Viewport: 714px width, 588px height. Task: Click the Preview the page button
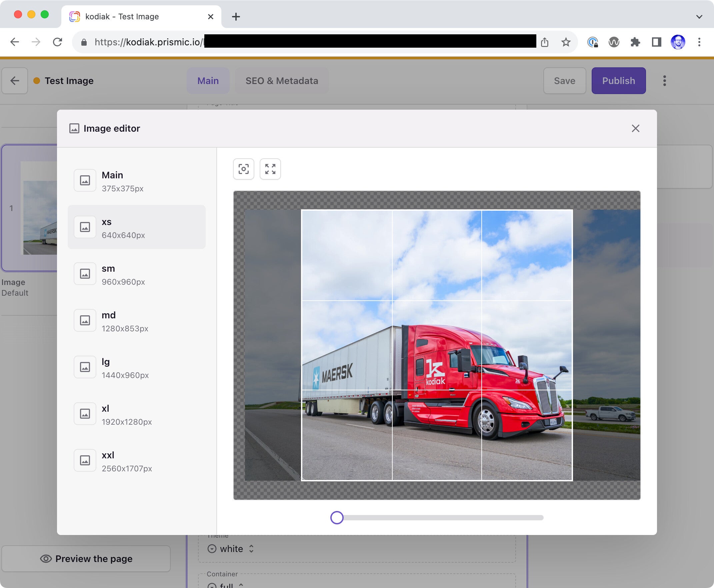[x=86, y=559]
